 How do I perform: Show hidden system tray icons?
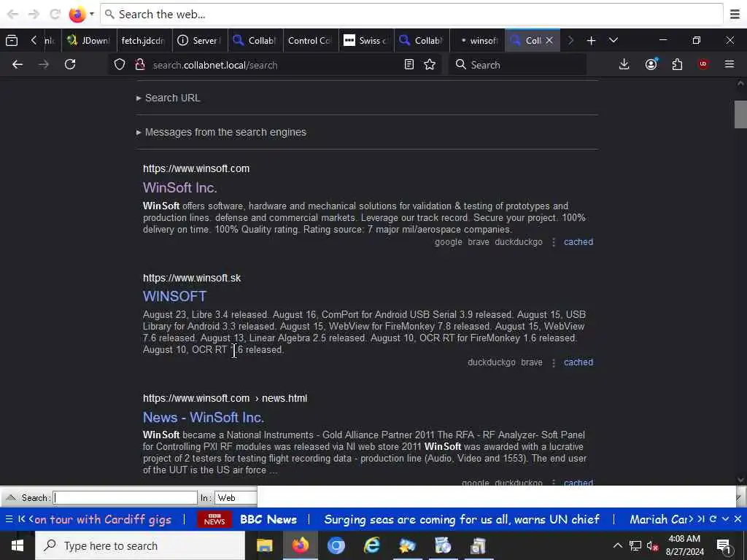(617, 545)
